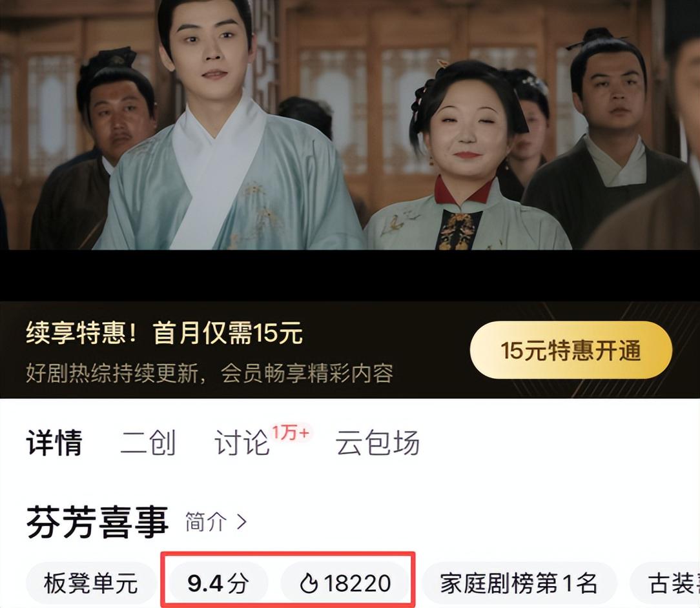This screenshot has height=608, width=700.
Task: Tap the video preview frame to play
Action: pos(350,125)
